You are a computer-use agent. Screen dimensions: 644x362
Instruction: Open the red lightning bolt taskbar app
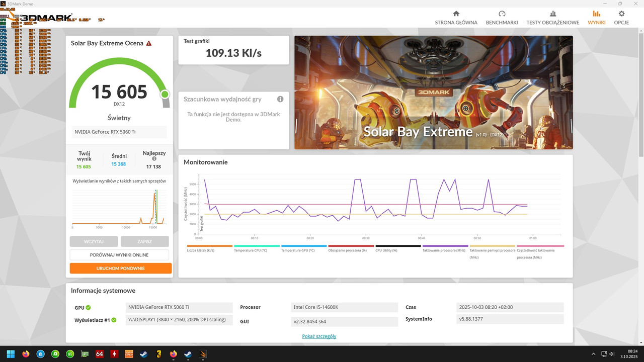coord(114,354)
